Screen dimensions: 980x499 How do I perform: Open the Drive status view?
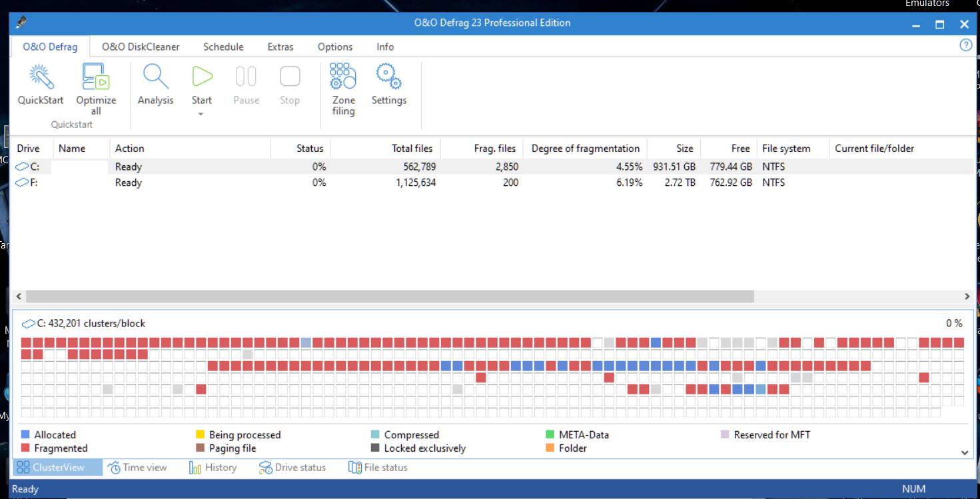292,468
